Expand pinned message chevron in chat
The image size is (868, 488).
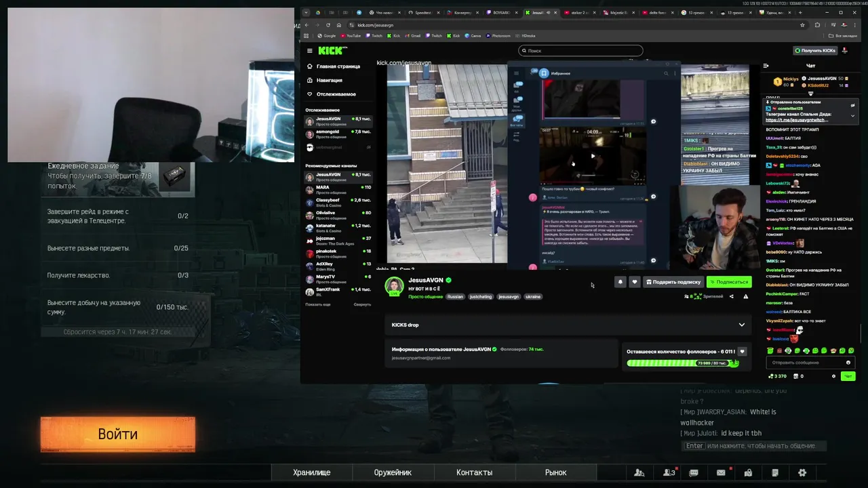(x=853, y=116)
